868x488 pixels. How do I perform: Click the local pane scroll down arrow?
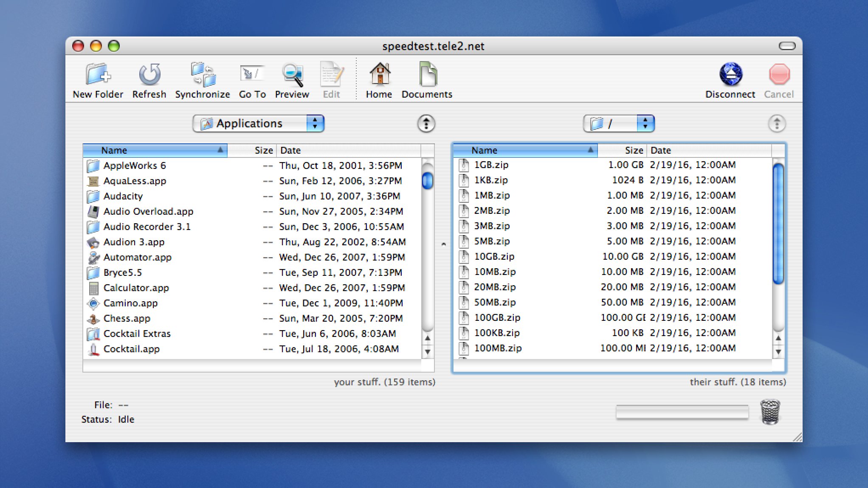[x=428, y=352]
